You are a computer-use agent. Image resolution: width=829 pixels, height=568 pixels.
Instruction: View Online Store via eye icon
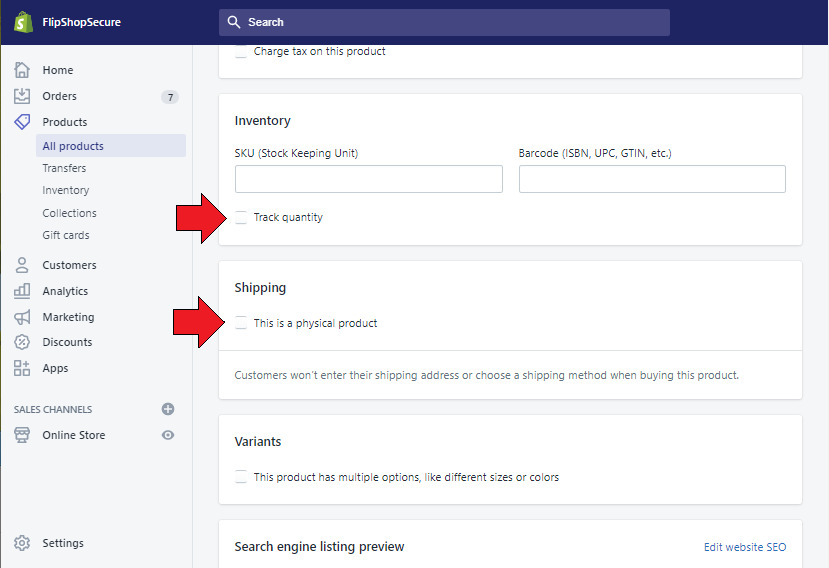[x=168, y=435]
